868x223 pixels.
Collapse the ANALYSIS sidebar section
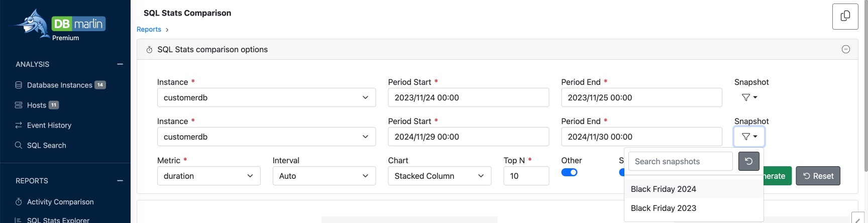tap(120, 64)
